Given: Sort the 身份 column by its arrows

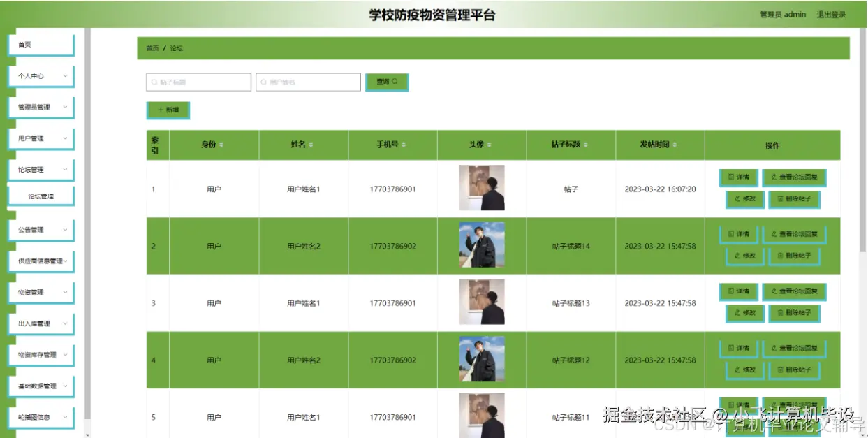Looking at the screenshot, I should (x=221, y=145).
